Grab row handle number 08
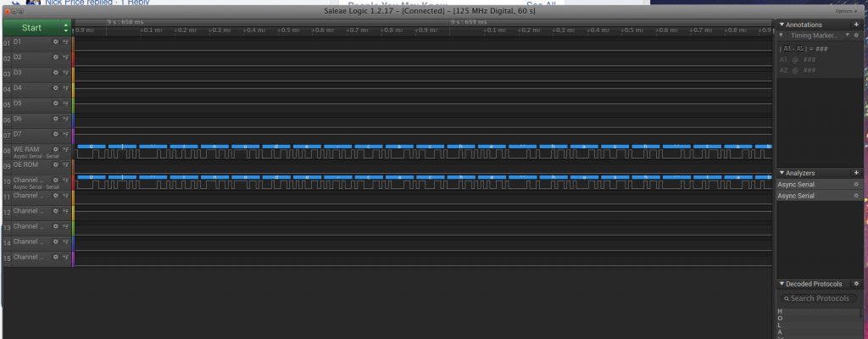 pyautogui.click(x=7, y=151)
